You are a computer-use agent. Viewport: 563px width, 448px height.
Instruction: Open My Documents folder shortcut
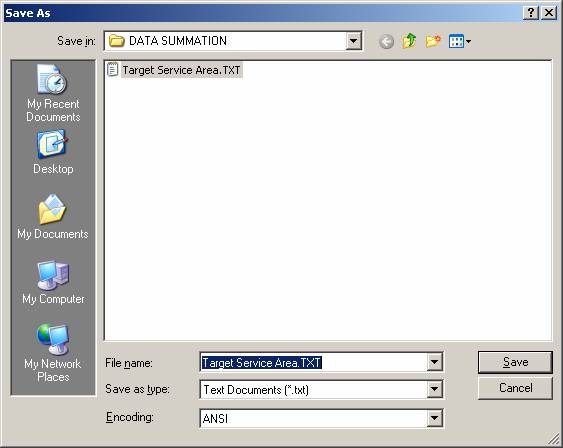[x=53, y=216]
